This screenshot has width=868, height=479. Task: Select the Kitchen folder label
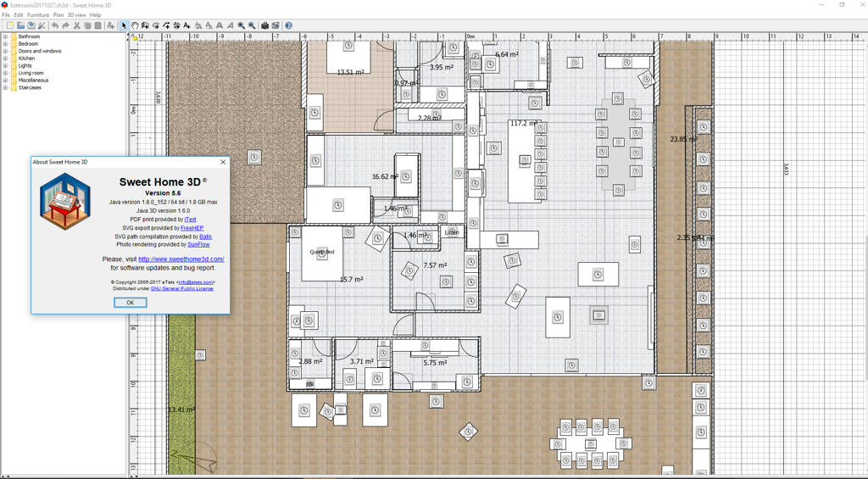pyautogui.click(x=26, y=58)
